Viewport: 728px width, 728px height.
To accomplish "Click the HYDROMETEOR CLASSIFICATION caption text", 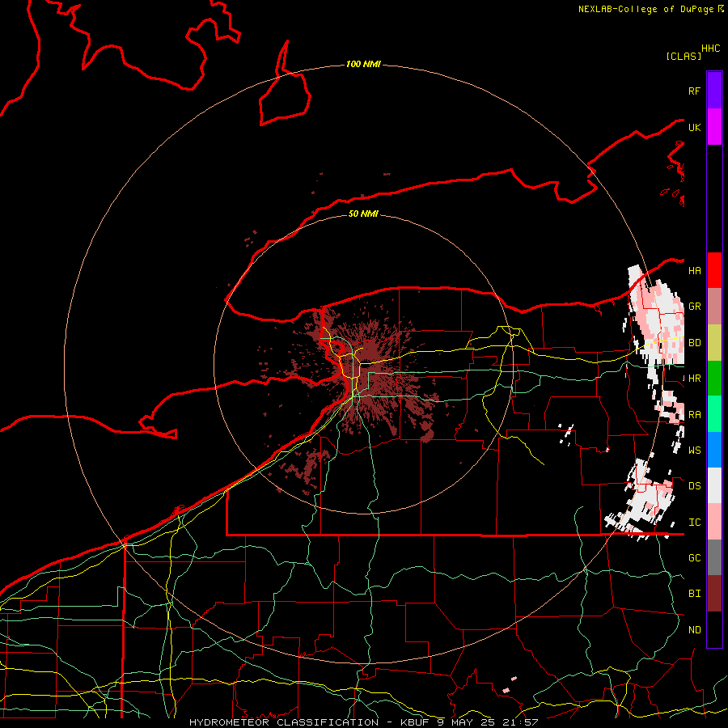I will point(284,722).
